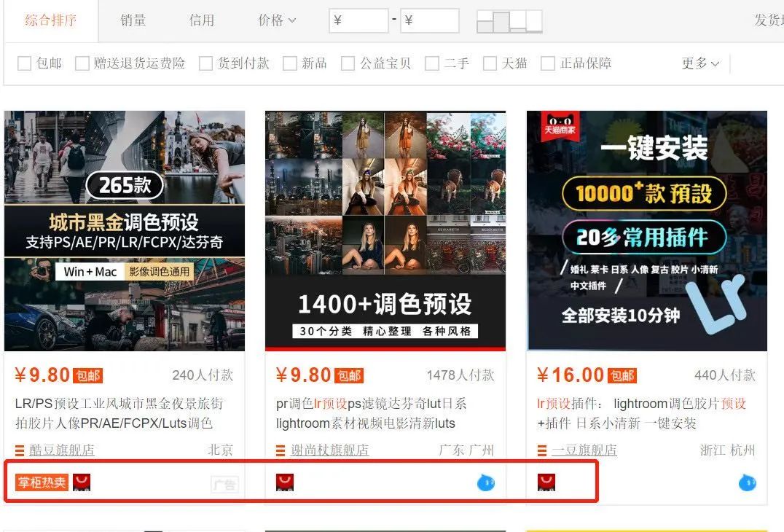Visit the 谢尚杖旗舰店 shop
This screenshot has height=532, width=784.
tap(329, 450)
